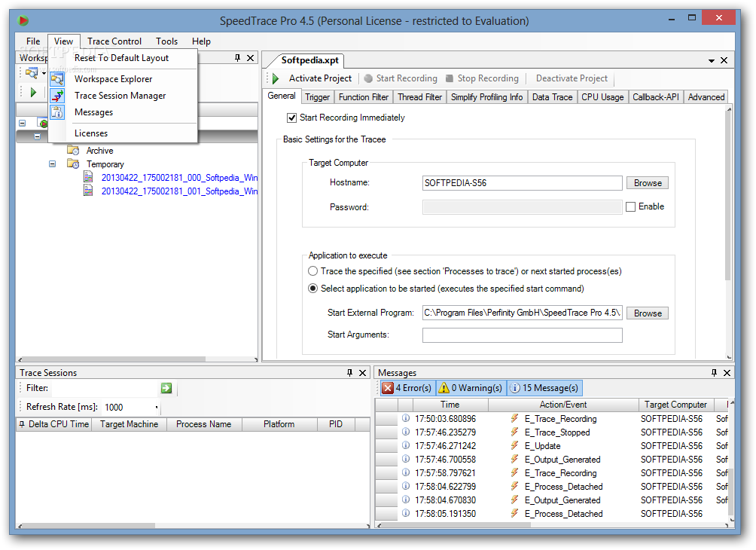756x550 pixels.
Task: Open the workspace explorer toolbar dropdown arrow
Action: point(44,74)
